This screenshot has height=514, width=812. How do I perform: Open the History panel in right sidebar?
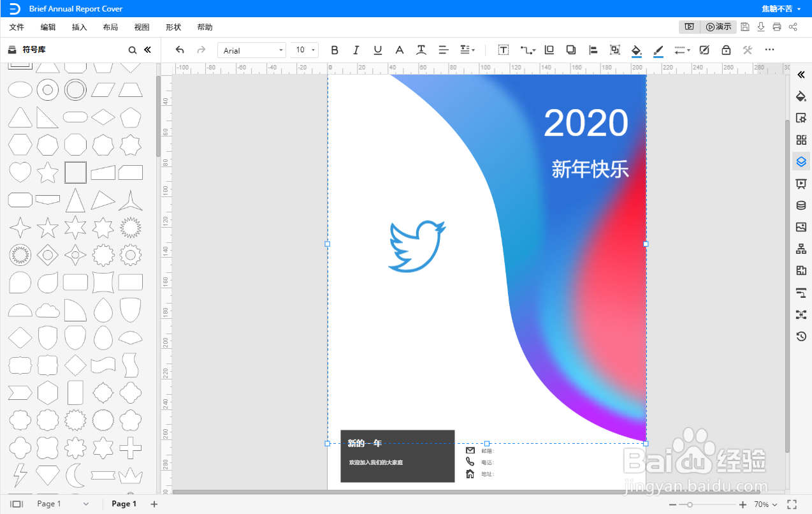801,336
